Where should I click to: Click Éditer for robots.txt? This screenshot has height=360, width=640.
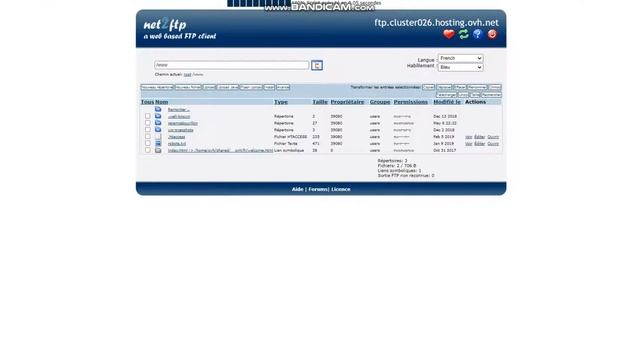coord(480,144)
